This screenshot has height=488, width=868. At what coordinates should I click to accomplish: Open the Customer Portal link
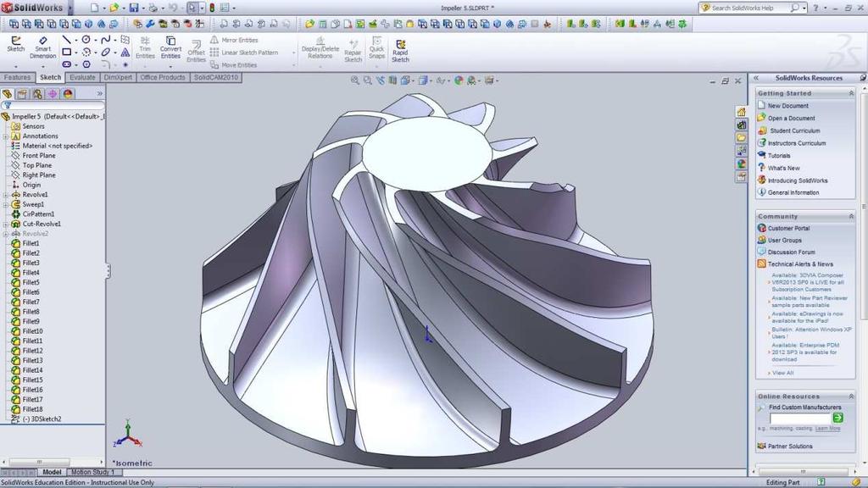click(x=788, y=228)
